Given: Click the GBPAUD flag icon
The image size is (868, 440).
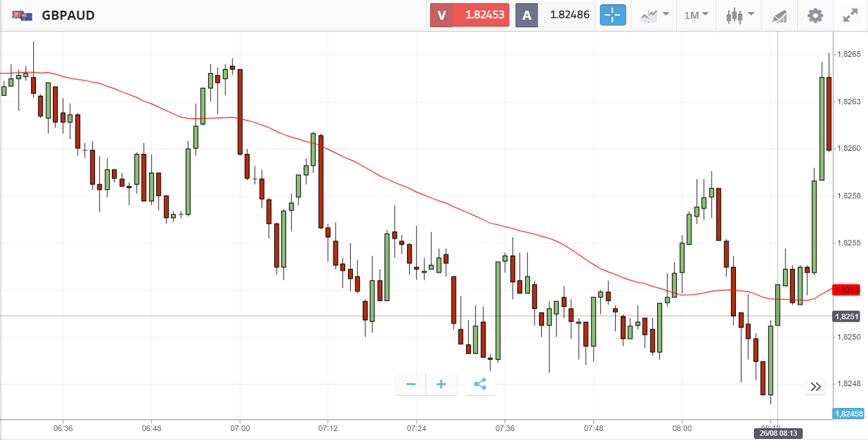Looking at the screenshot, I should pyautogui.click(x=22, y=15).
